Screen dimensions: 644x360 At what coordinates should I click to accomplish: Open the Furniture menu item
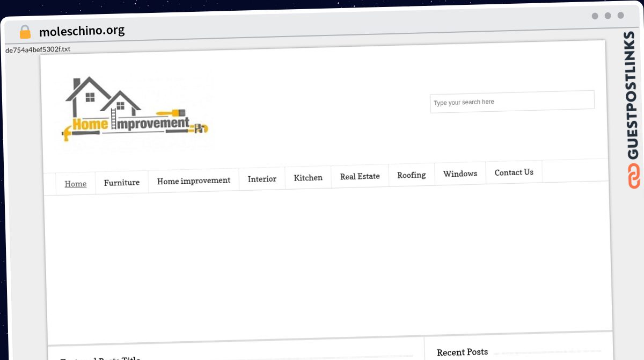(122, 182)
